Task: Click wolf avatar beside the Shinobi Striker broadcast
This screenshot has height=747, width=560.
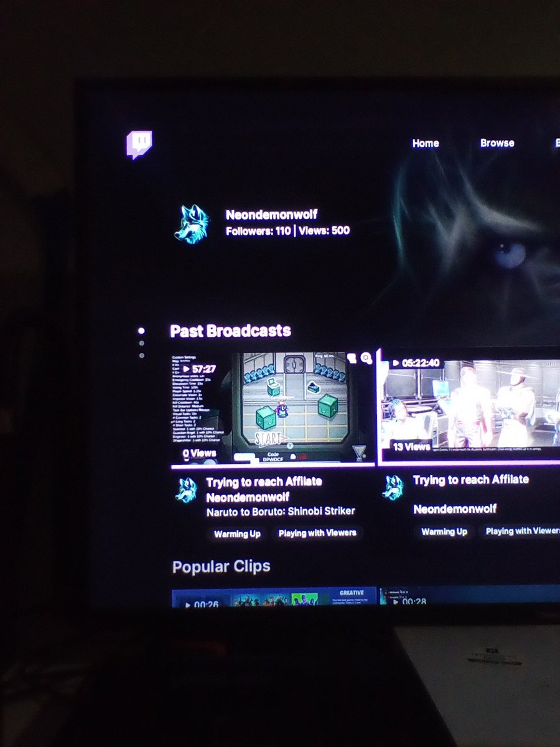Action: pos(185,491)
